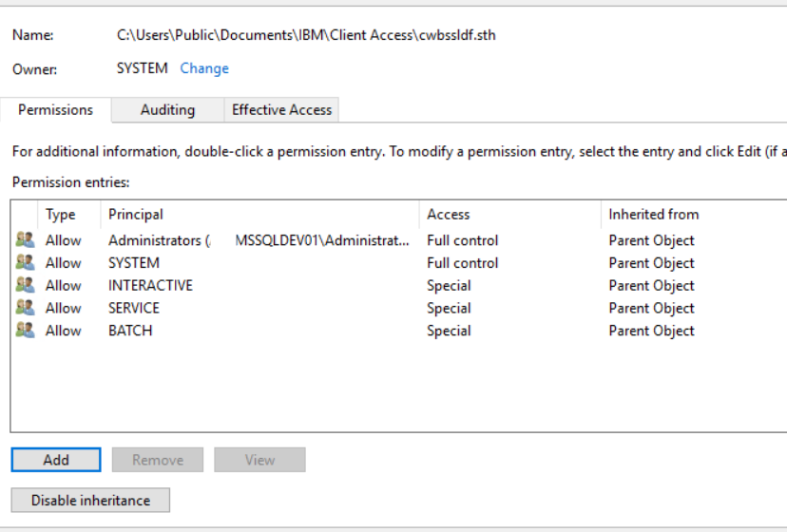This screenshot has height=532, width=787.
Task: Click the group icon beside SERVICE entry
Action: coord(25,308)
